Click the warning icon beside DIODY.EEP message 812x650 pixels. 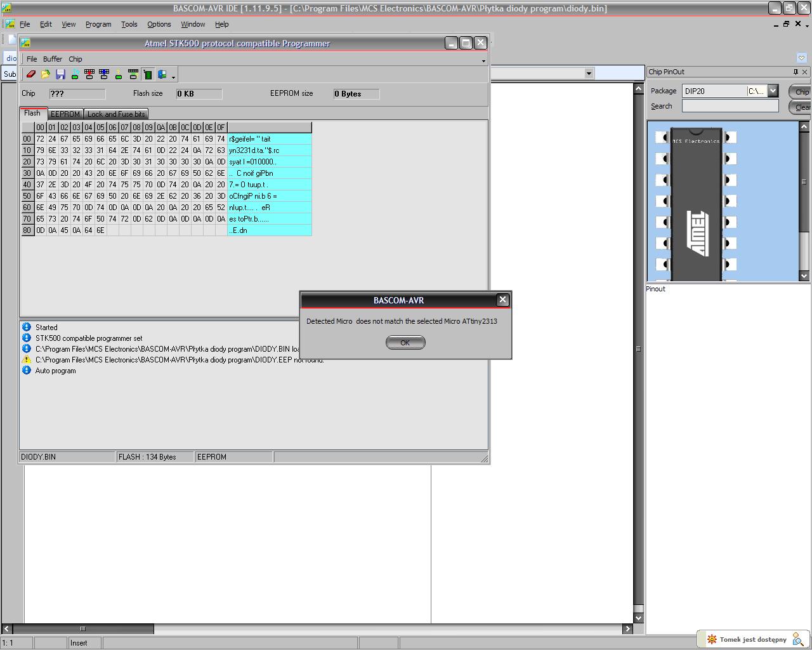[27, 359]
